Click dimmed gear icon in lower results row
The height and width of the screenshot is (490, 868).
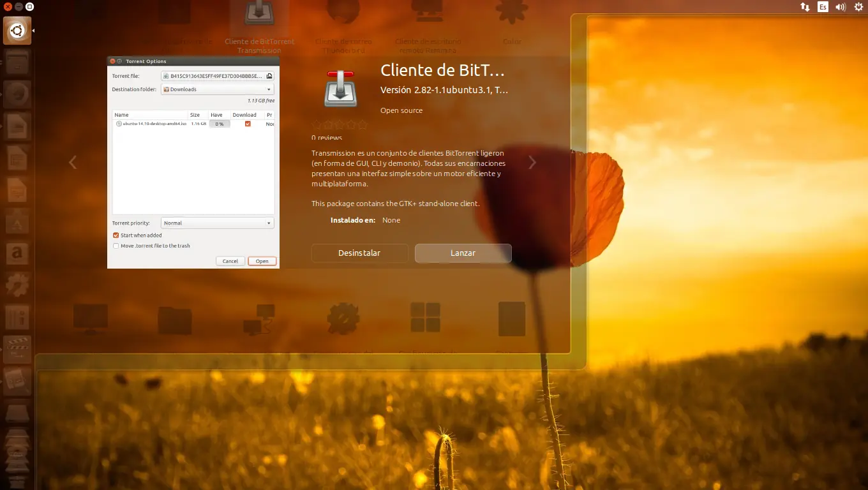pyautogui.click(x=343, y=318)
